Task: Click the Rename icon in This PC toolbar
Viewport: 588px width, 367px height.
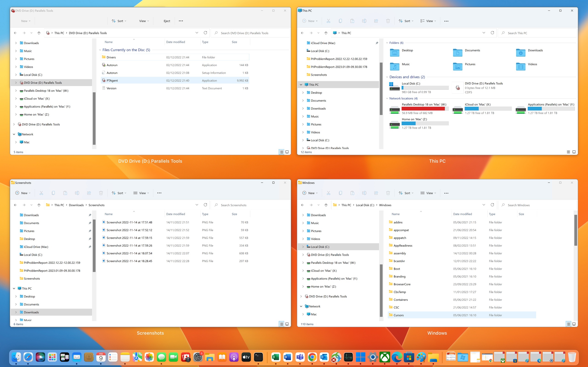Action: [x=364, y=21]
